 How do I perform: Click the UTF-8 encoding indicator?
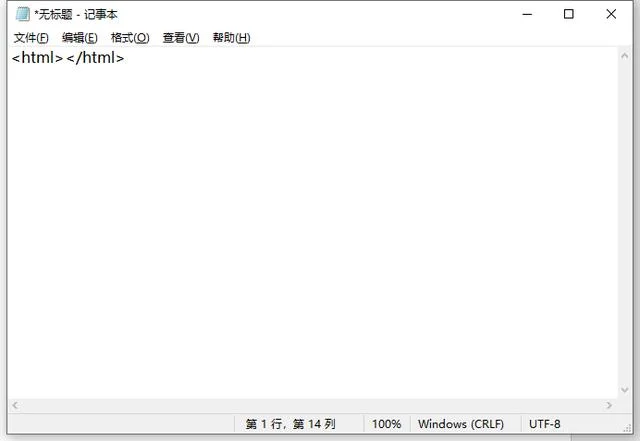point(545,424)
